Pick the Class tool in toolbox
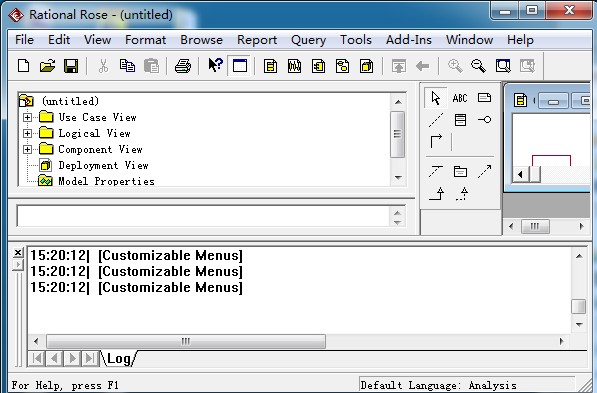597x393 pixels. click(460, 120)
